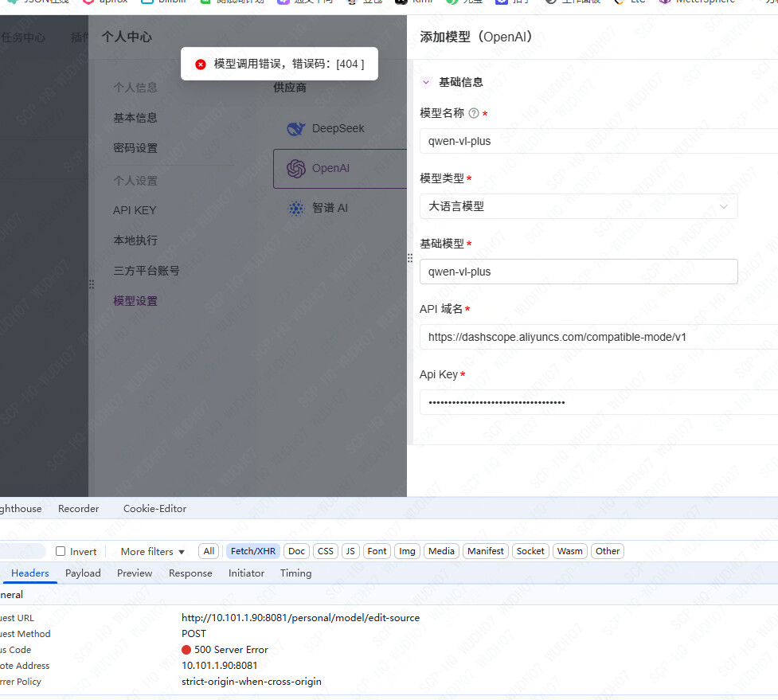The height and width of the screenshot is (700, 778).
Task: Click the 智谱 AI logo icon
Action: pos(296,208)
